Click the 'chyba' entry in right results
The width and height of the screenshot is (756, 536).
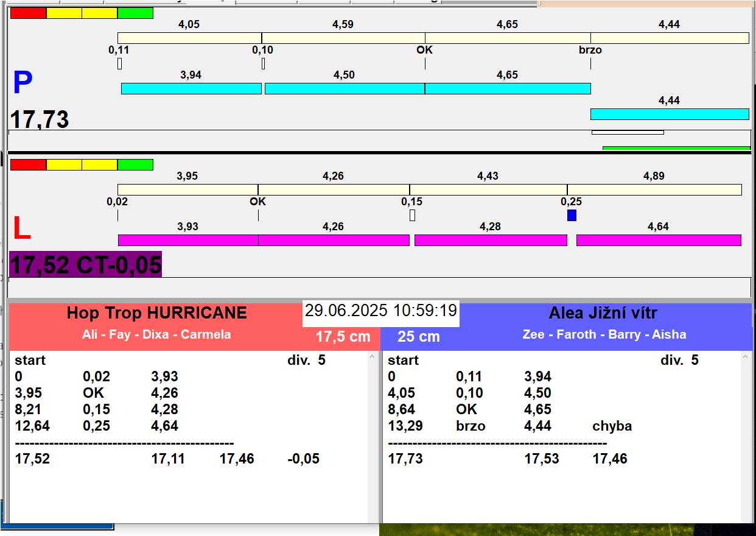click(x=612, y=426)
